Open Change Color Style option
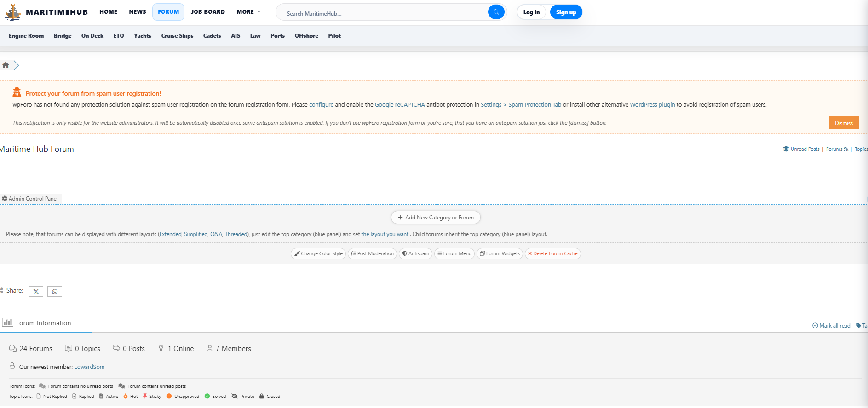This screenshot has width=868, height=408. [x=318, y=254]
